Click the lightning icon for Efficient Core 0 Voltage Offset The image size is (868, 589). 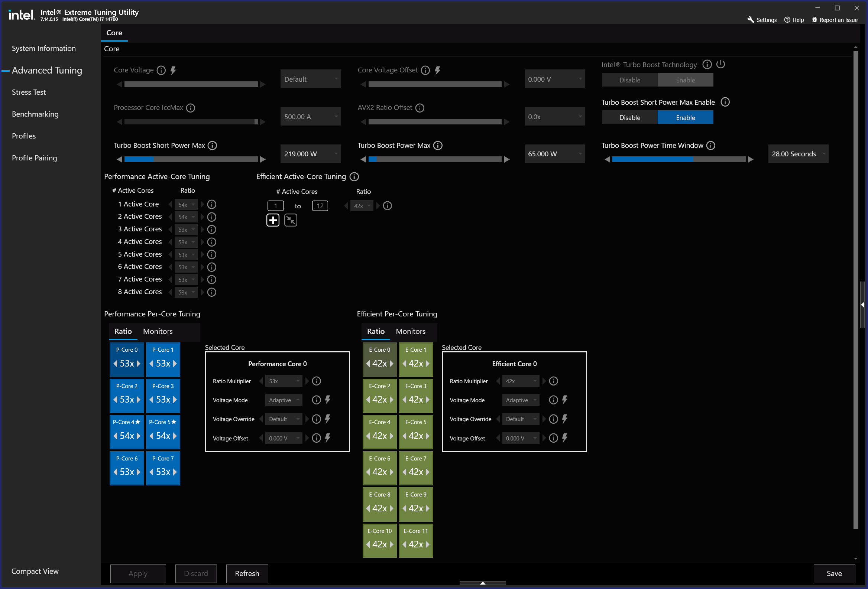(565, 438)
